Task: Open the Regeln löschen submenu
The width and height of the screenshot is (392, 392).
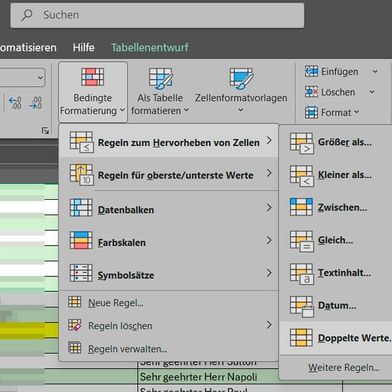Action: (169, 326)
